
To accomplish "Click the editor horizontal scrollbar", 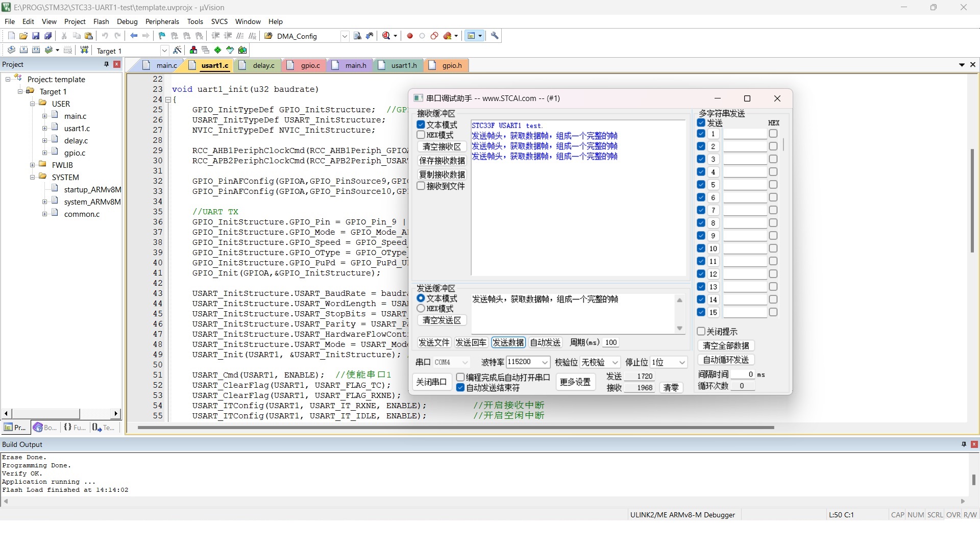I will [x=456, y=428].
